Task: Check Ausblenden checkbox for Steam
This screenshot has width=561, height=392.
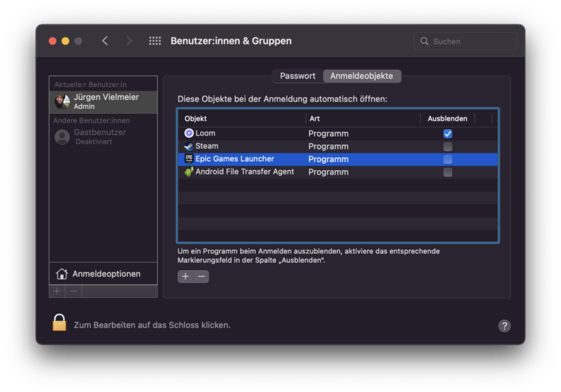Action: coord(448,147)
